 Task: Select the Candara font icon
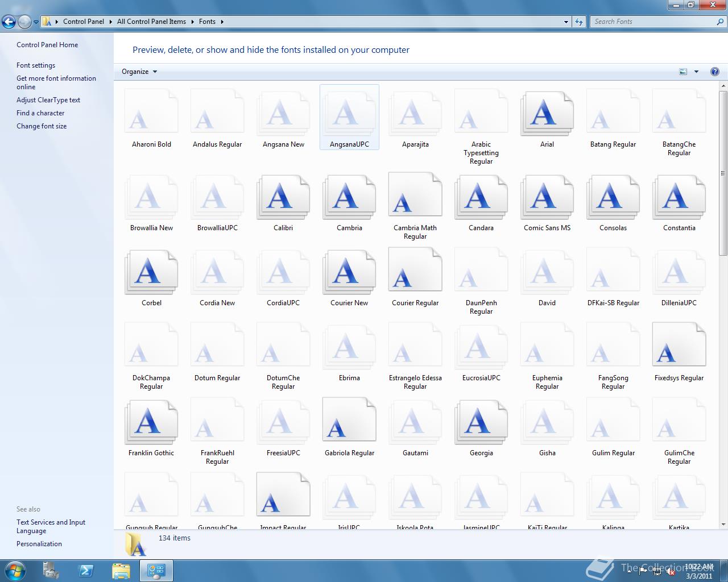point(481,196)
